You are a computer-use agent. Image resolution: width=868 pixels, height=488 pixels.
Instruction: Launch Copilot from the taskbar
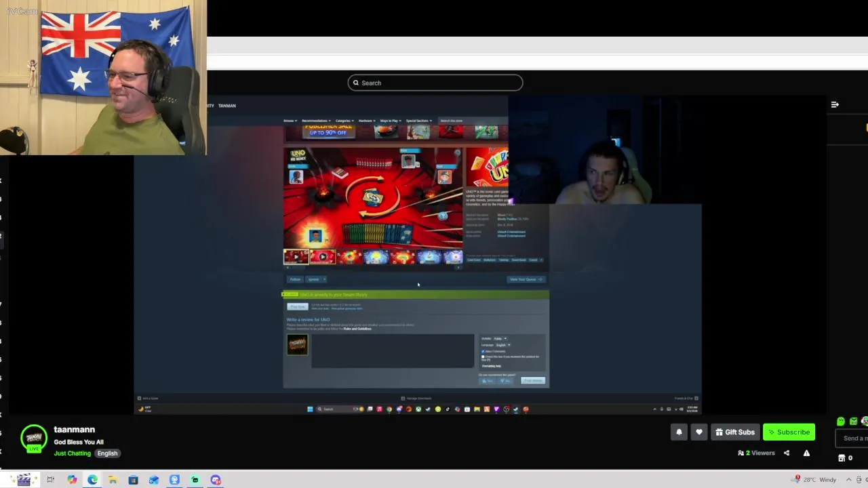click(72, 480)
